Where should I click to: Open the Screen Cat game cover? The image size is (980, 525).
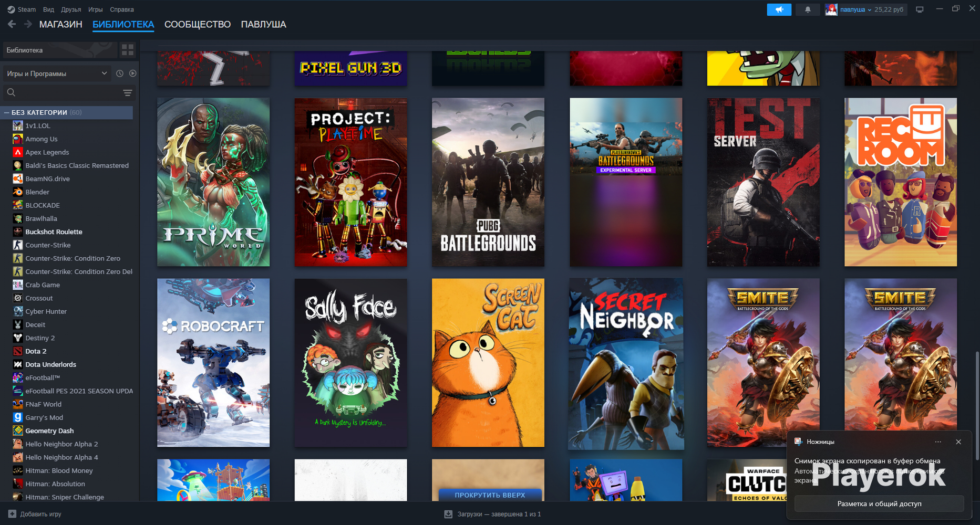point(488,363)
